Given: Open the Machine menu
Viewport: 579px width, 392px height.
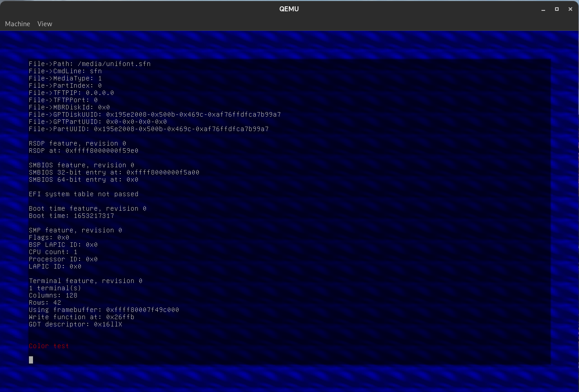Looking at the screenshot, I should (x=18, y=24).
